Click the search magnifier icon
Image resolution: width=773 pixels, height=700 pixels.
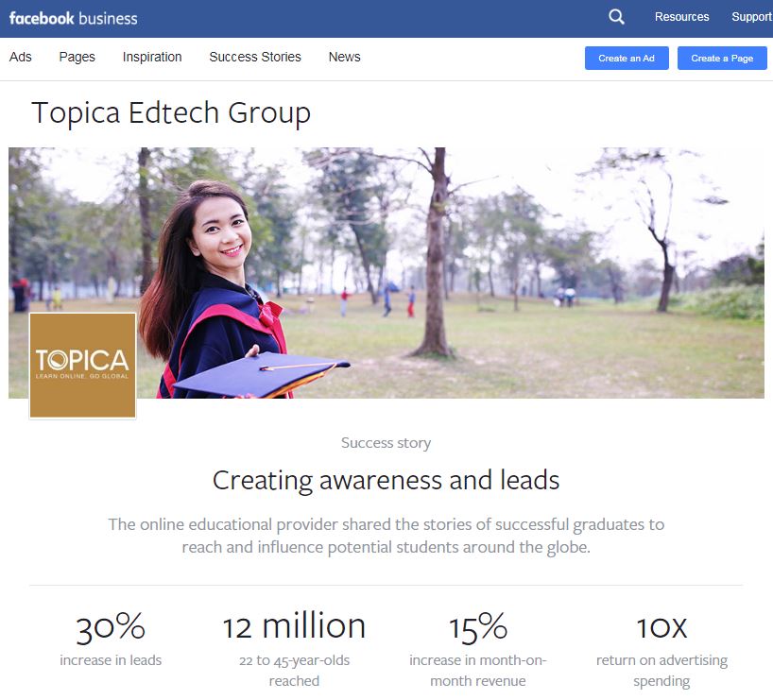[x=616, y=17]
